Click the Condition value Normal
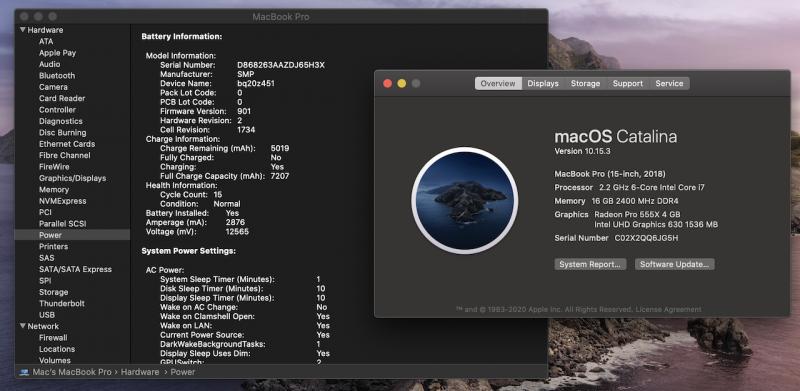This screenshot has width=800, height=391. [x=227, y=204]
